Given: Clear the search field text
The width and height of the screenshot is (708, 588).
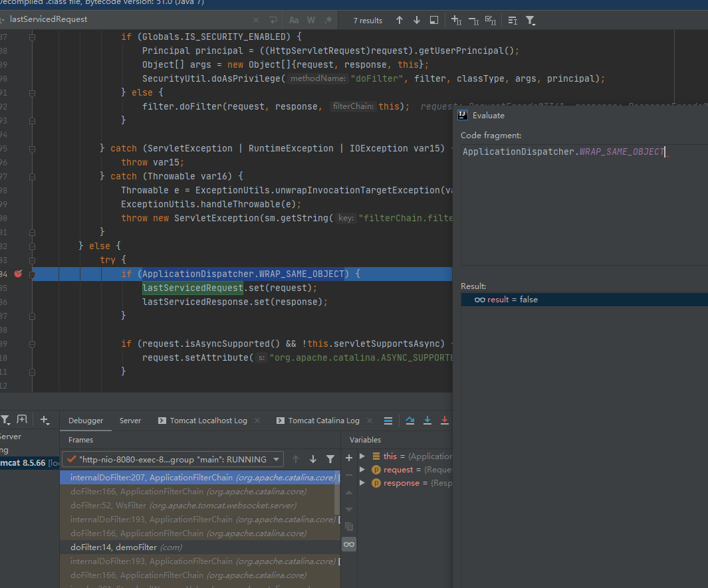Looking at the screenshot, I should 256,20.
